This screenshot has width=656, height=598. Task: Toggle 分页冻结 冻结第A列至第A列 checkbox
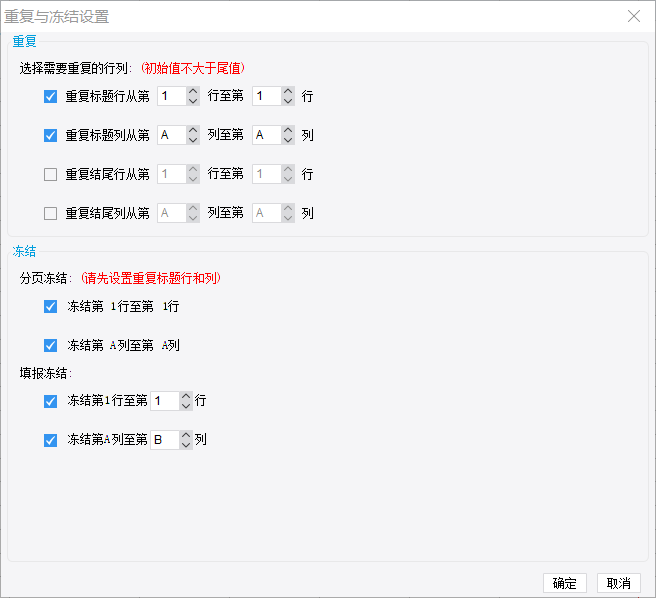click(50, 346)
